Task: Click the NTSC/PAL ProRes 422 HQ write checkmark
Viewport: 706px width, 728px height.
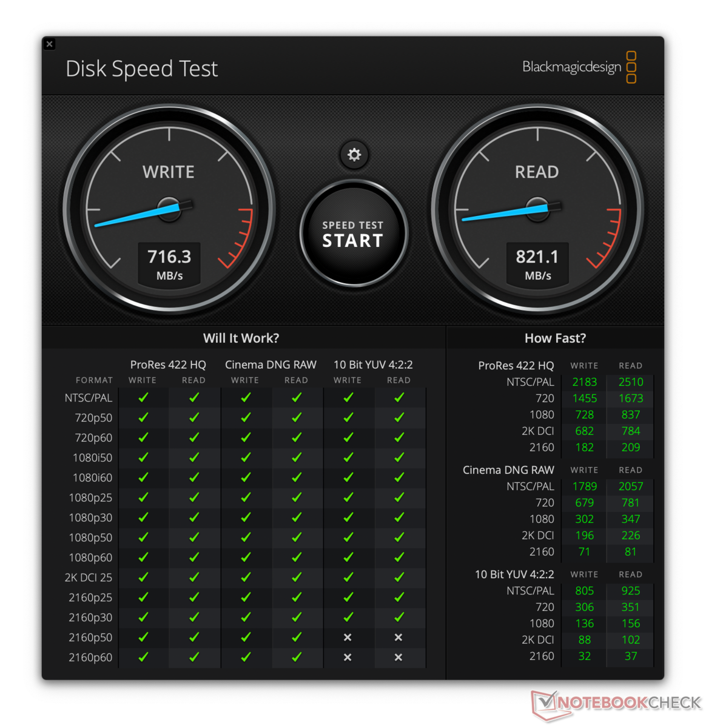Action: click(143, 397)
